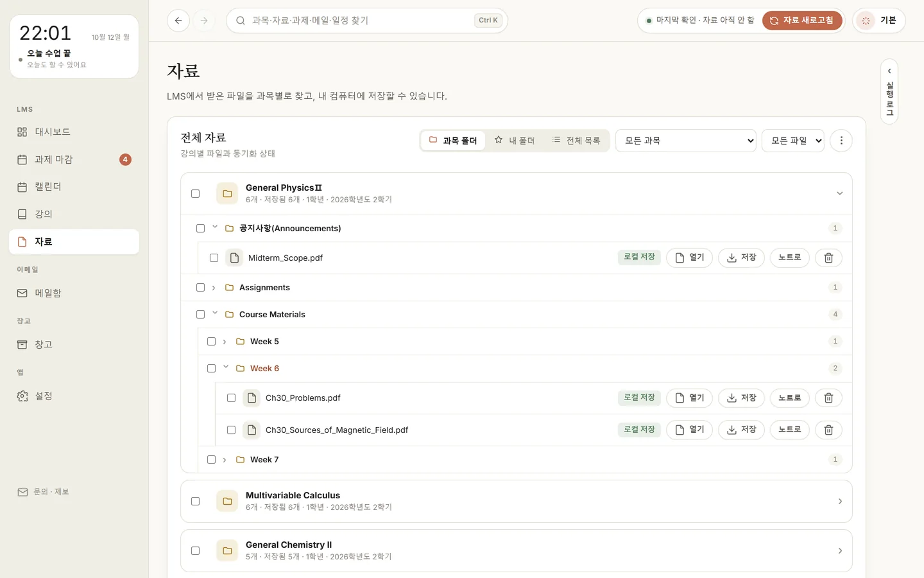The image size is (924, 578).
Task: Click 열기 for Ch30_Sources_of_Magnetic_Field.pdf
Action: click(690, 430)
